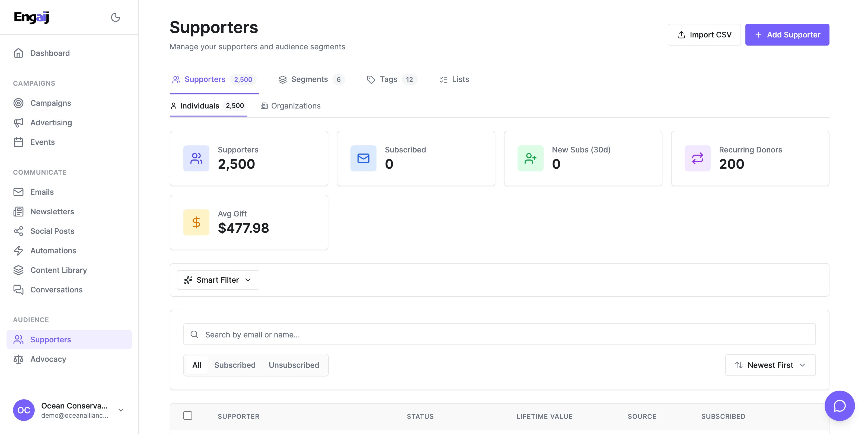Screen dimensions: 868x434
Task: Click the Import CSV button
Action: [704, 35]
